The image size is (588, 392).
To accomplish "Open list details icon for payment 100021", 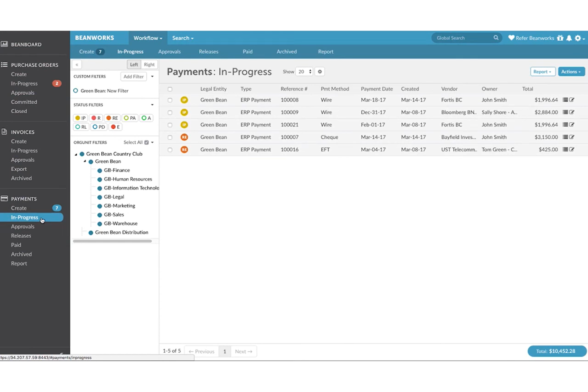I will tap(565, 124).
